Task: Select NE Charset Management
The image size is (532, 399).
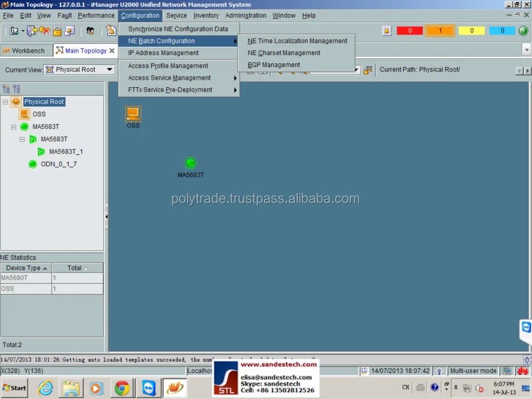Action: 297,53
